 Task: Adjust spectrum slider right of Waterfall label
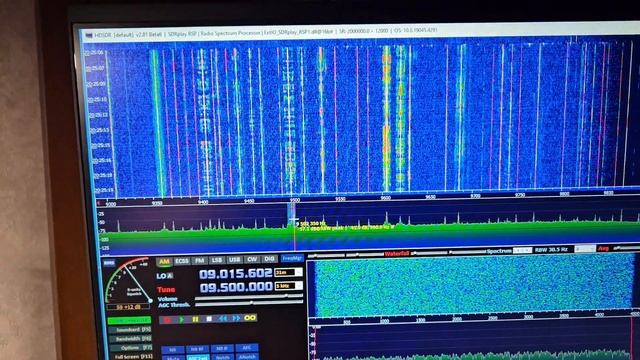tap(429, 253)
